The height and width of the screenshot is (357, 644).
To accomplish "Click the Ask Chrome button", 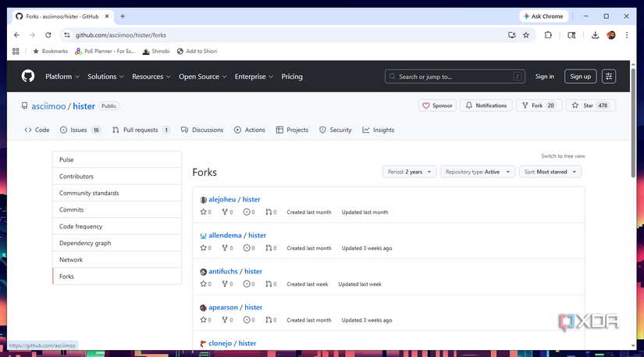I will [544, 16].
